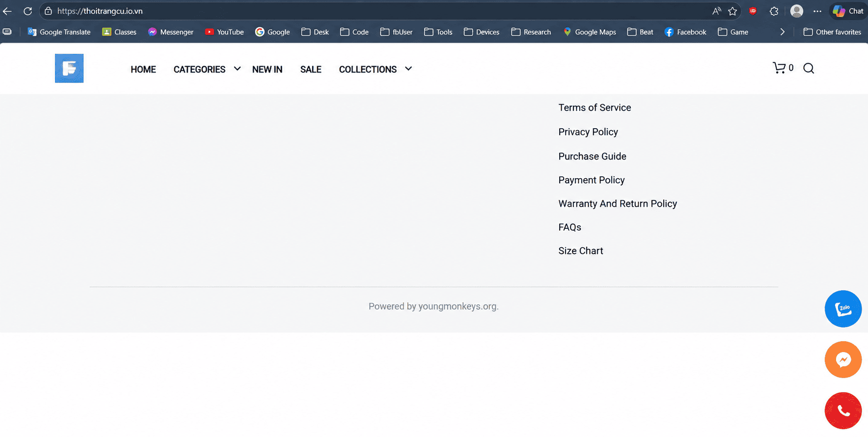Viewport: 868px width, 437px height.
Task: Open COLLECTIONS menu item
Action: tap(368, 69)
